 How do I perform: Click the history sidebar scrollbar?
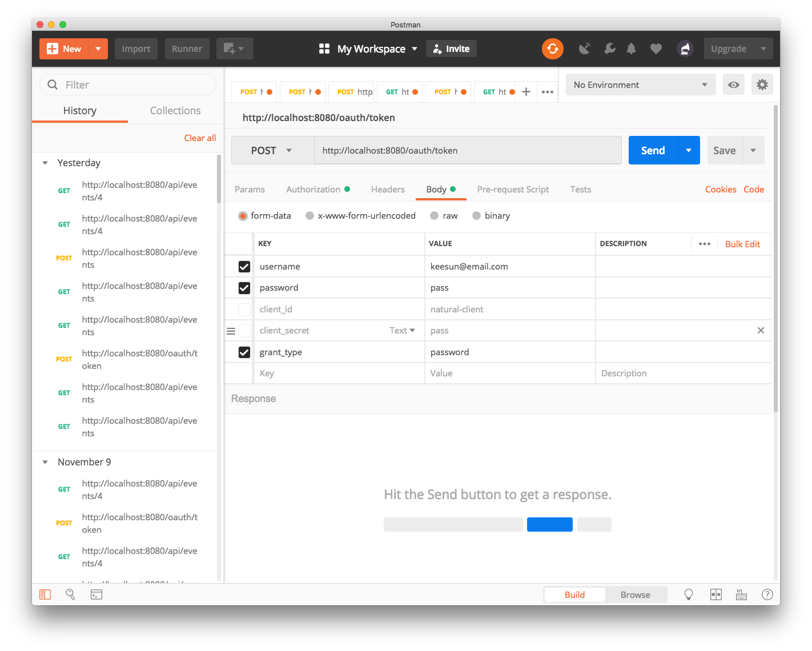(x=219, y=180)
